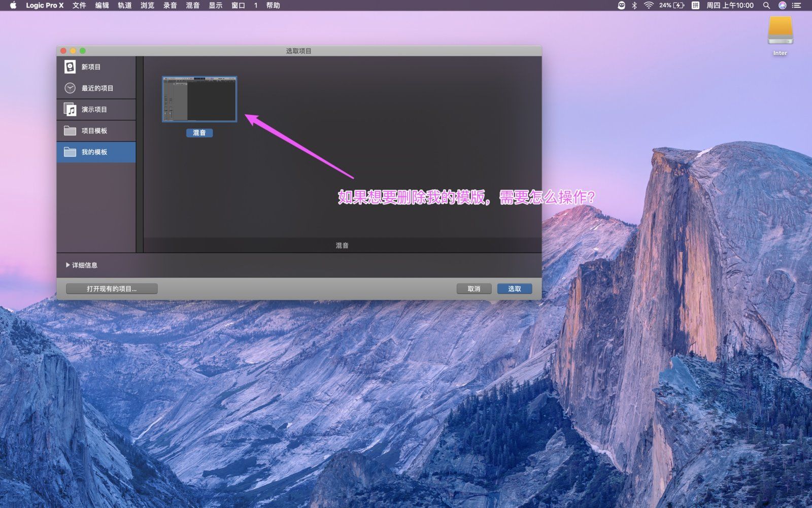The height and width of the screenshot is (508, 812).
Task: Click the 我的模板 folder icon
Action: [70, 152]
